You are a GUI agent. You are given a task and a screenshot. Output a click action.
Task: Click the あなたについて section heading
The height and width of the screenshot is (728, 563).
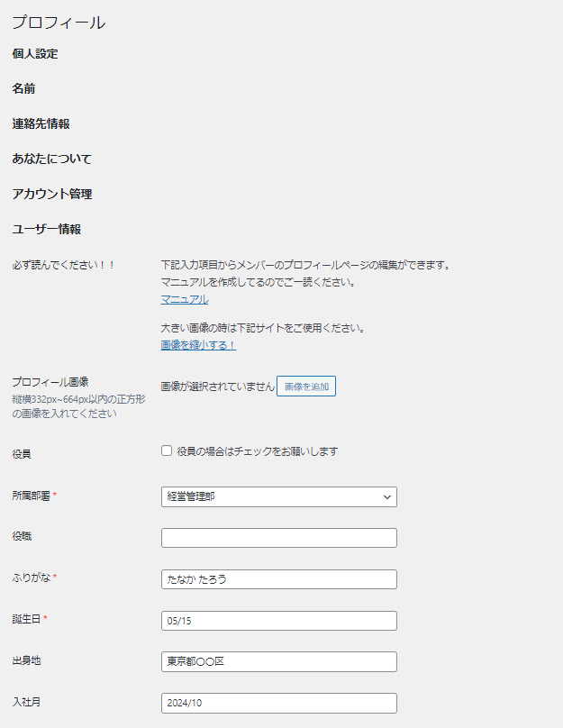(51, 159)
